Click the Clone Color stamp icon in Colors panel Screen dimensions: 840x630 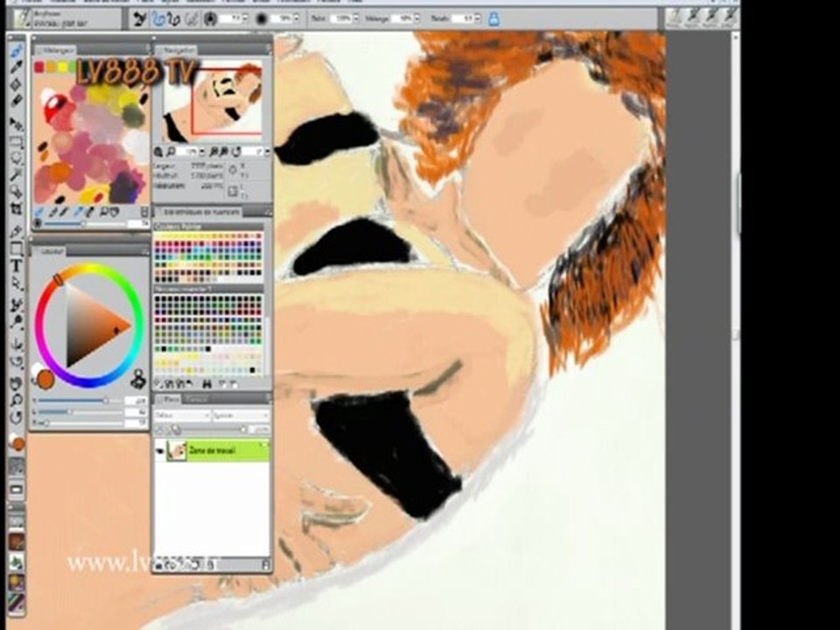pyautogui.click(x=138, y=379)
